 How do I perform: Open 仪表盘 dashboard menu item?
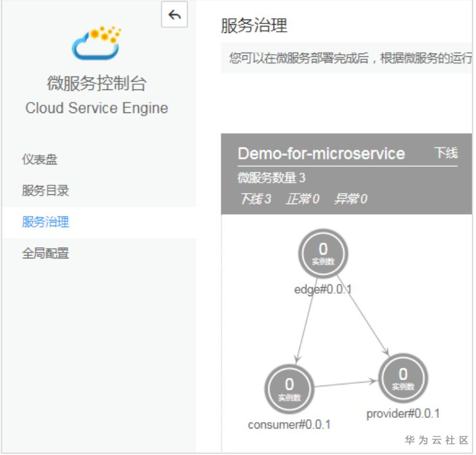pos(40,160)
